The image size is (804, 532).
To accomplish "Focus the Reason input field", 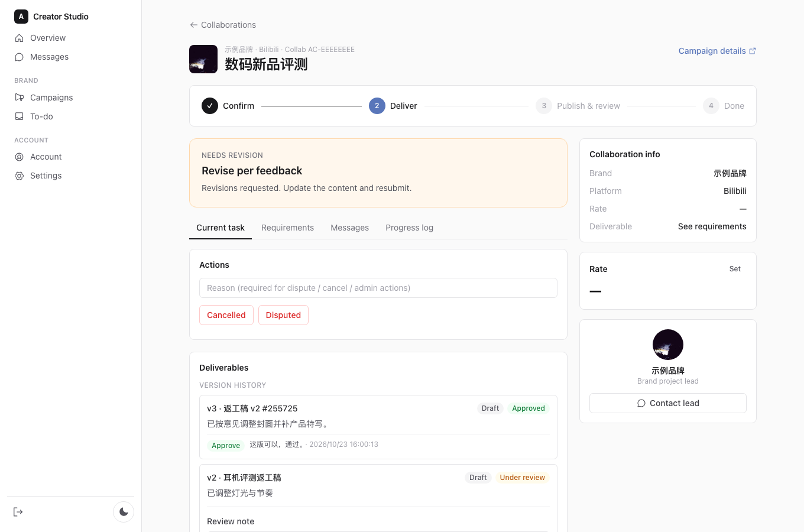I will click(378, 288).
